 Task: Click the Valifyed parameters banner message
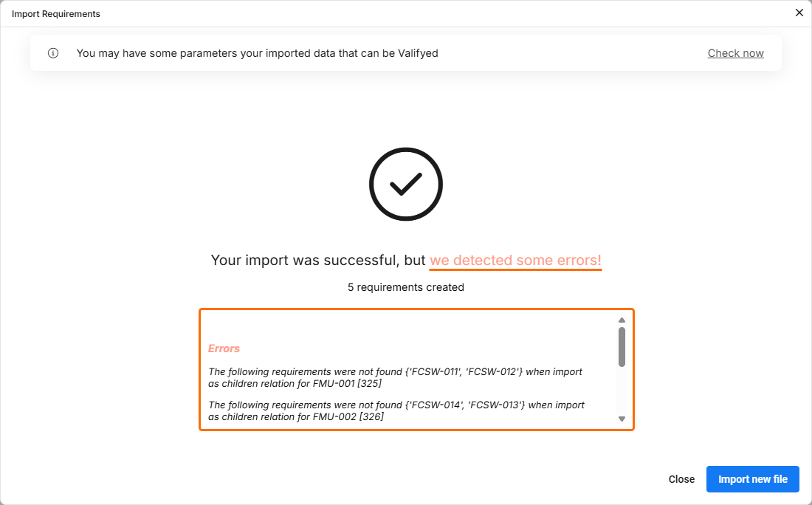pyautogui.click(x=257, y=53)
